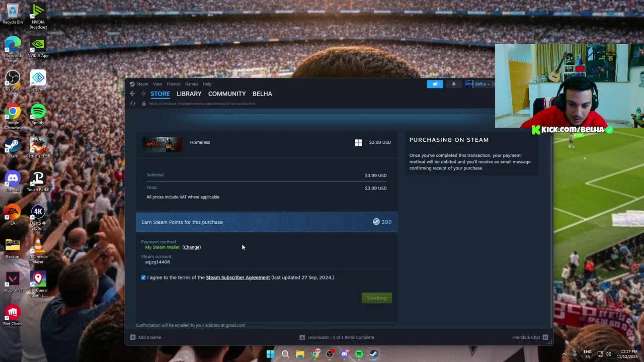Click the Add a Game plus icon
This screenshot has height=362, width=644.
[x=133, y=337]
